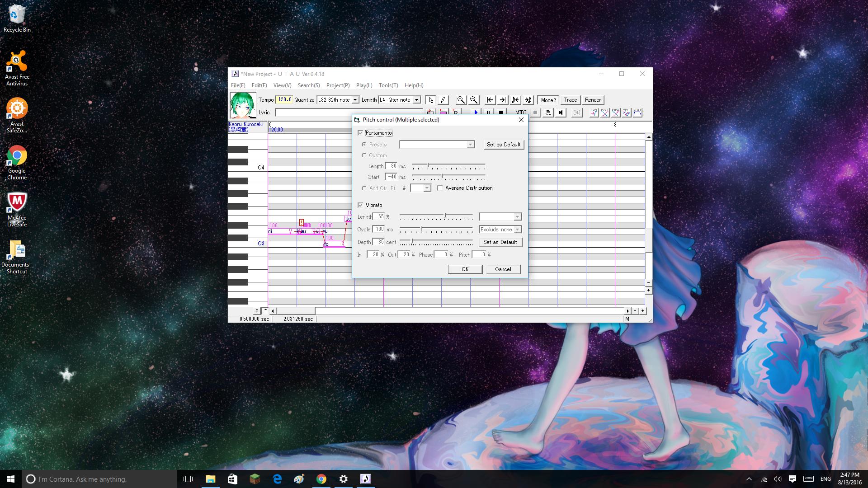Confirm pitch control with OK
The image size is (868, 488).
[465, 269]
